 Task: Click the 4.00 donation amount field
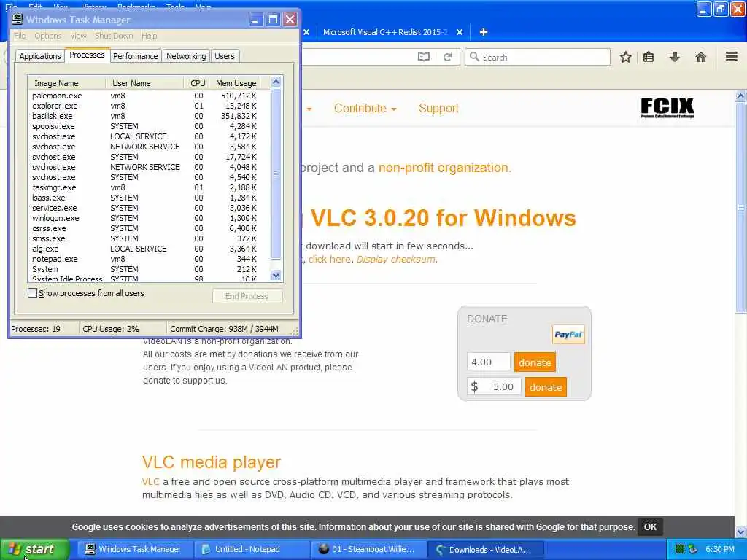pos(489,362)
